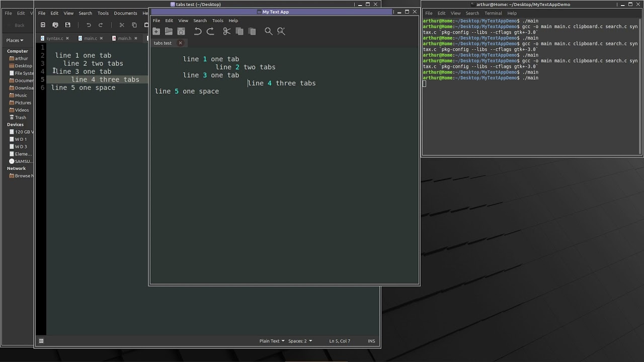This screenshot has height=362, width=644.
Task: Click Find magnifier in My Text App toolbar
Action: tap(269, 31)
